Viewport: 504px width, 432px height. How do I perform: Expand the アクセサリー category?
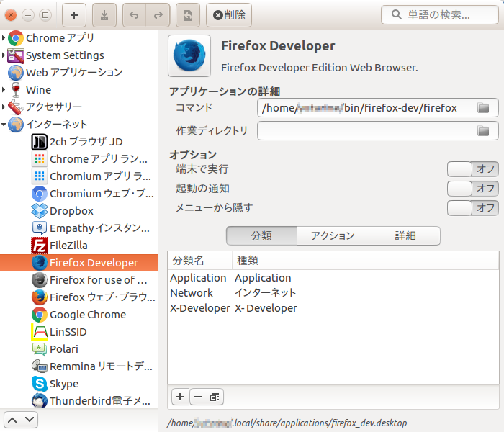point(3,107)
